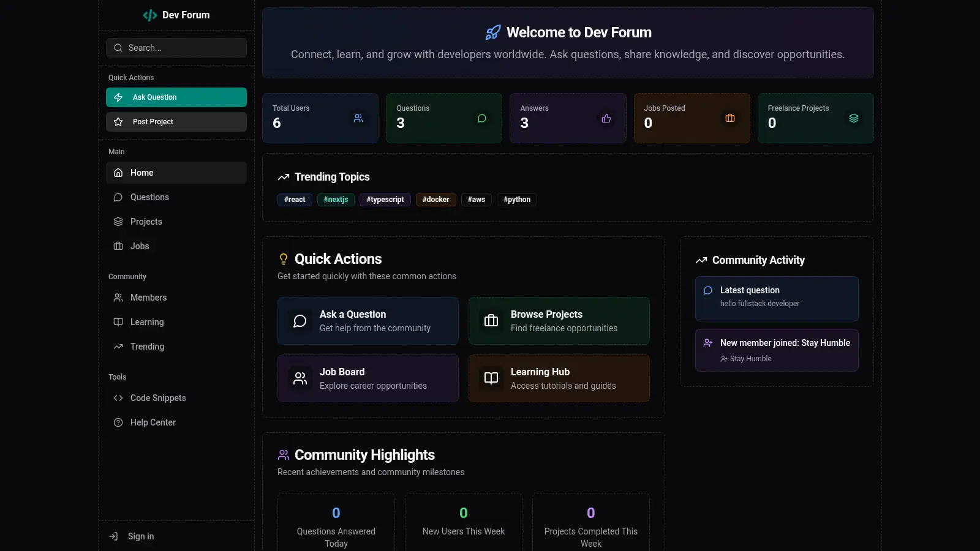The height and width of the screenshot is (551, 980).
Task: Click the Post Project button
Action: point(176,122)
